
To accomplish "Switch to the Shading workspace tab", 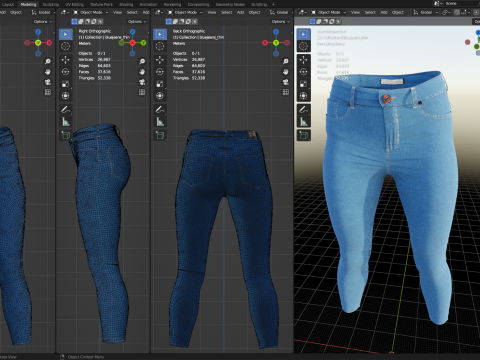I will [x=126, y=4].
